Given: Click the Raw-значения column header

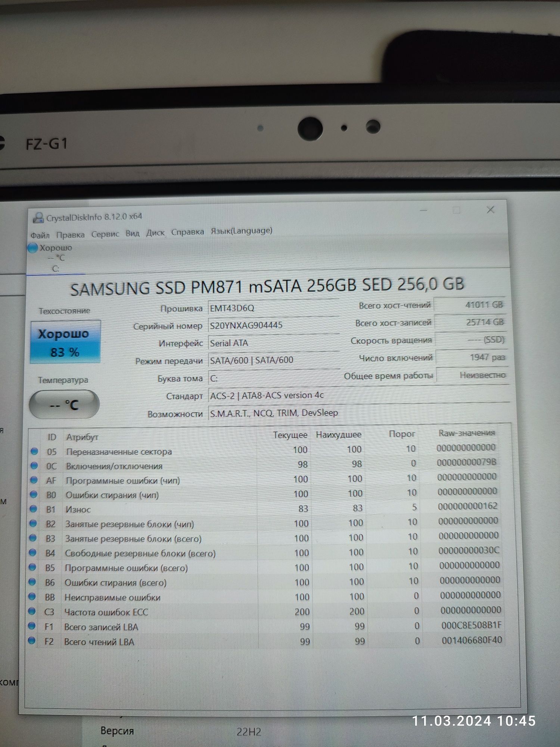Looking at the screenshot, I should coord(467,433).
